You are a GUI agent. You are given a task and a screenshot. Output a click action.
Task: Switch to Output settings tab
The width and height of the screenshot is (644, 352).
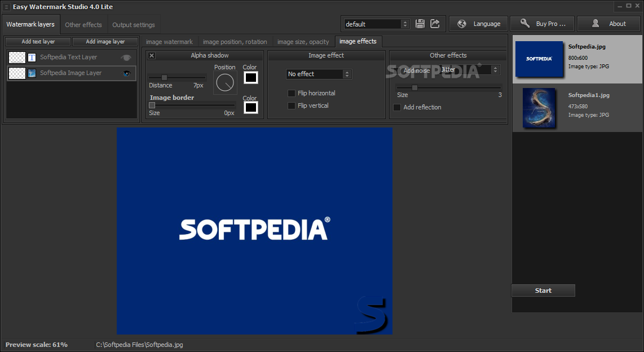pyautogui.click(x=134, y=25)
